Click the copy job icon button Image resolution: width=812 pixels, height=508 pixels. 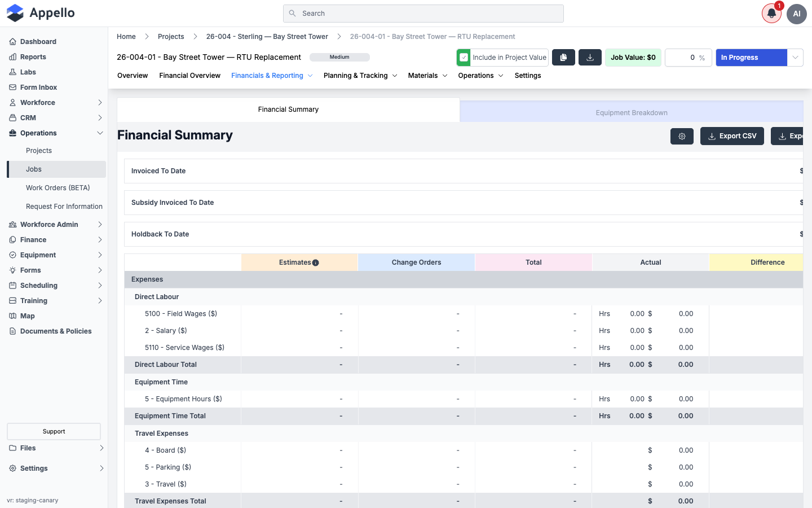tap(563, 58)
